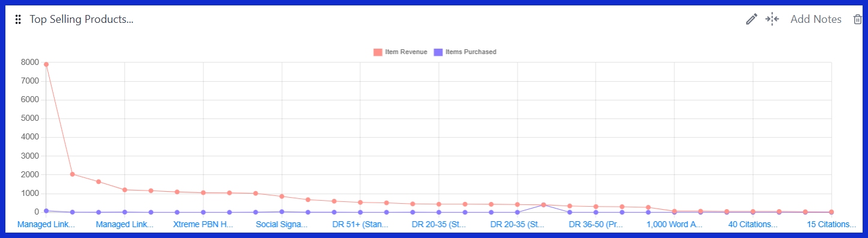Toggle the Items Purchased legend series
Screen dimensions: 868x238
coord(465,52)
